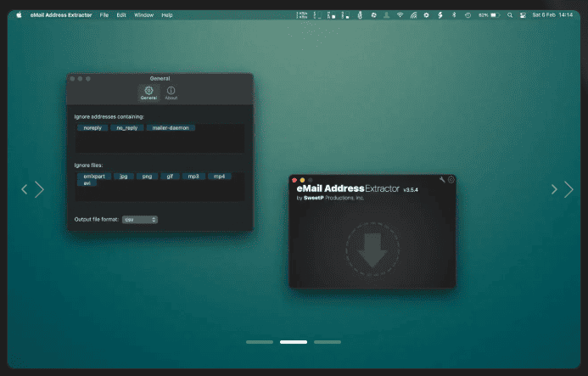Viewport: 588px width, 376px height.
Task: Select the mp3 file token
Action: click(193, 177)
